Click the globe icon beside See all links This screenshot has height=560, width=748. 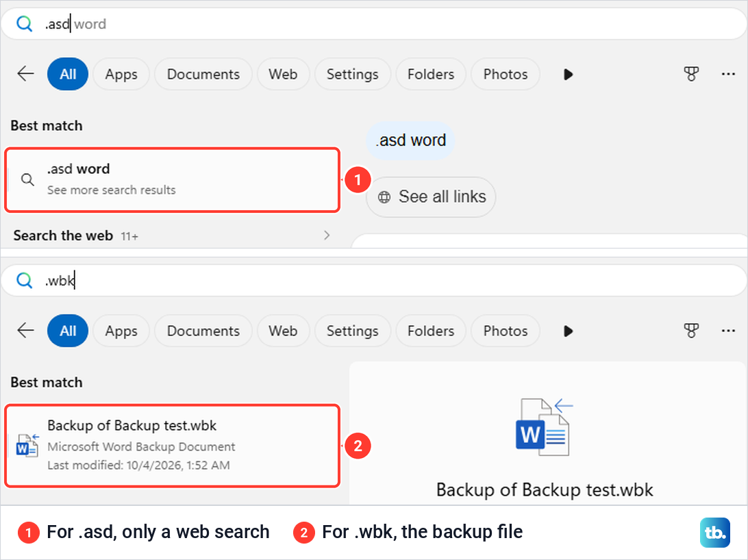point(384,197)
